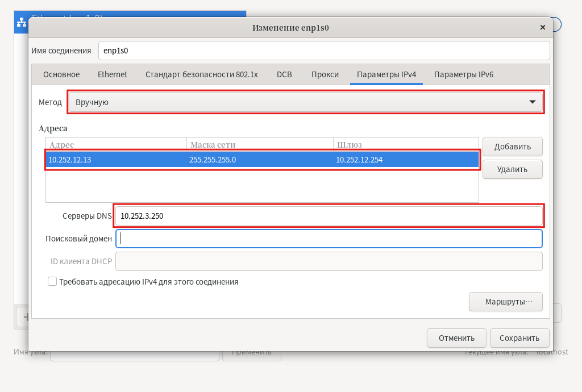Focus the Серверы DNS input field
Screen dimensions: 582x392
[x=329, y=216]
